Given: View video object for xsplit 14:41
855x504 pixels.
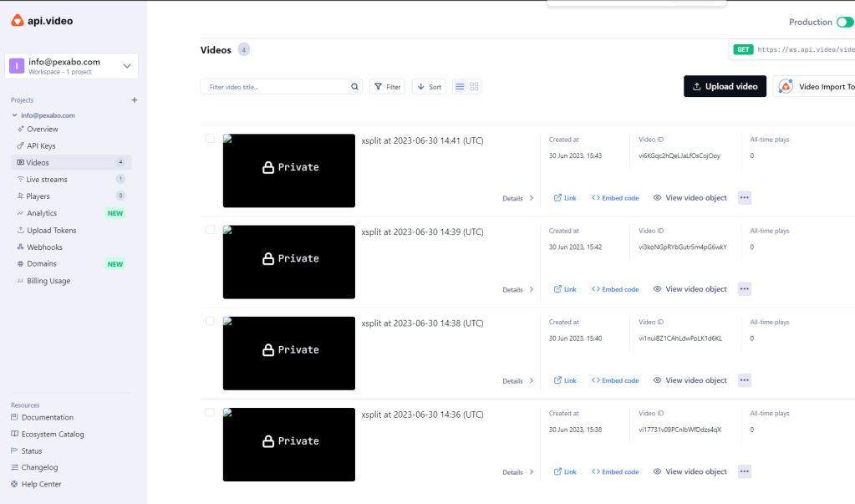Looking at the screenshot, I should 690,198.
